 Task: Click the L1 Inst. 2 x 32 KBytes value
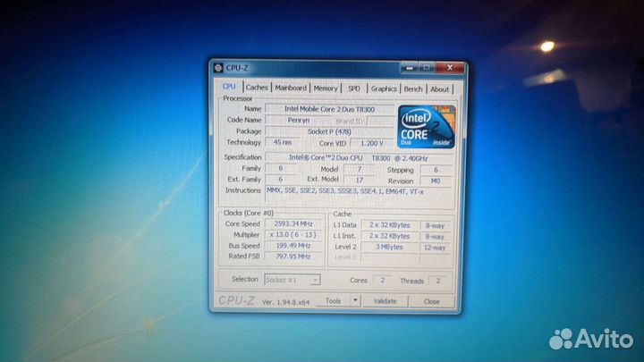(389, 236)
